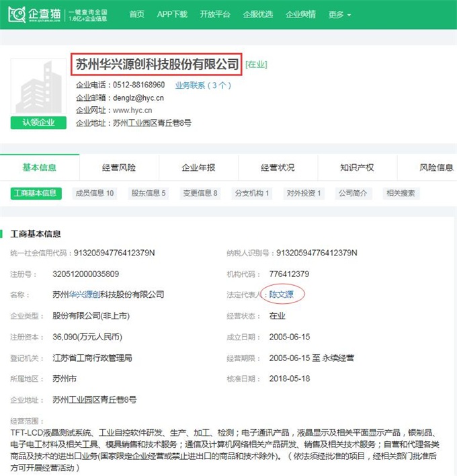Image resolution: width=457 pixels, height=476 pixels.
Task: Expand the 更多 dropdown menu
Action: [x=339, y=15]
